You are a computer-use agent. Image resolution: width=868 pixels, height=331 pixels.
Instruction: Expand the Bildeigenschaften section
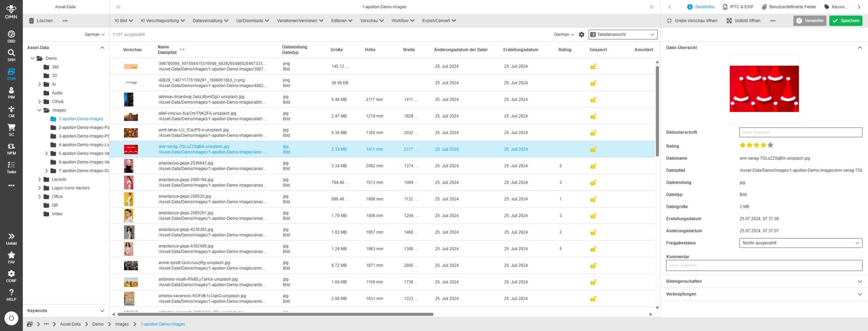tap(764, 281)
